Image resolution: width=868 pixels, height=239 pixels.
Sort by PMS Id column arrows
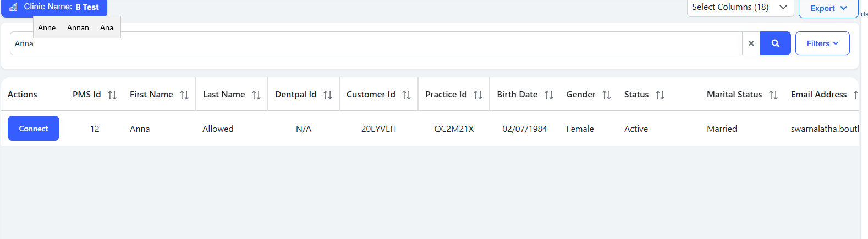tap(112, 95)
